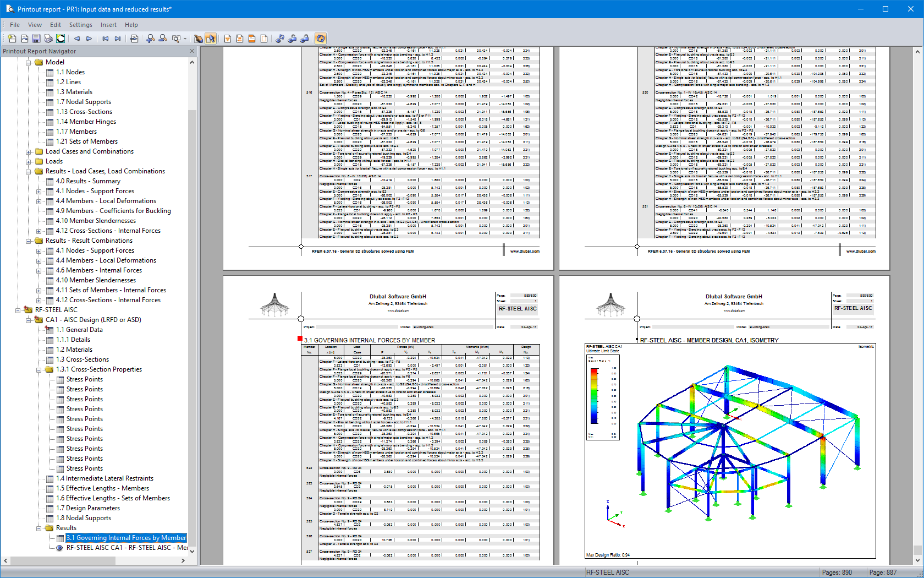The height and width of the screenshot is (578, 924).
Task: Click the open report template icon
Action: 24,39
